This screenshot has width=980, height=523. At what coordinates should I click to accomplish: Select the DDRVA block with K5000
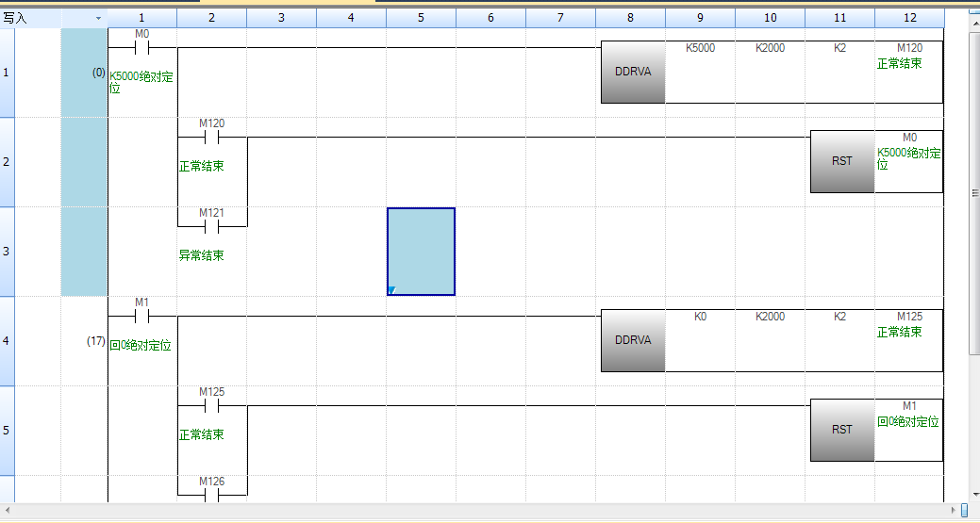coord(633,72)
